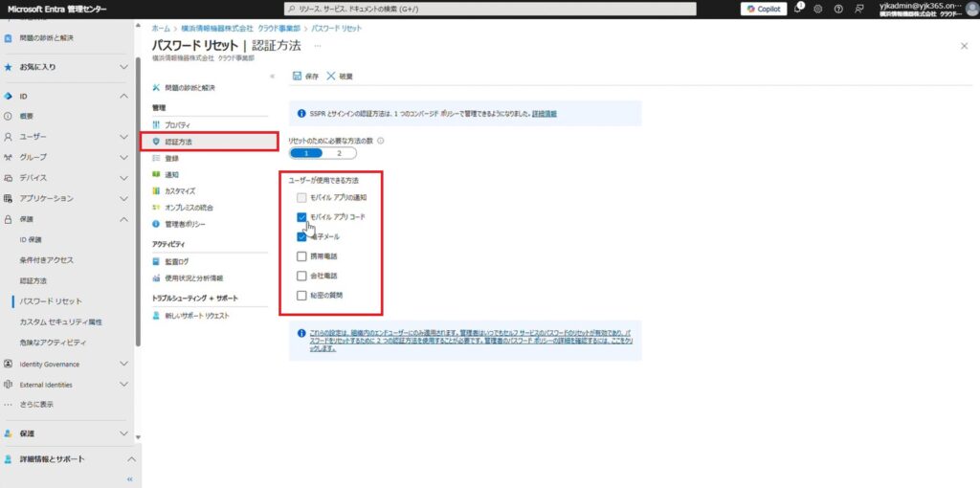Viewport: 980px width, 488px height.
Task: Click さらに表示 in the sidebar
Action: point(36,404)
